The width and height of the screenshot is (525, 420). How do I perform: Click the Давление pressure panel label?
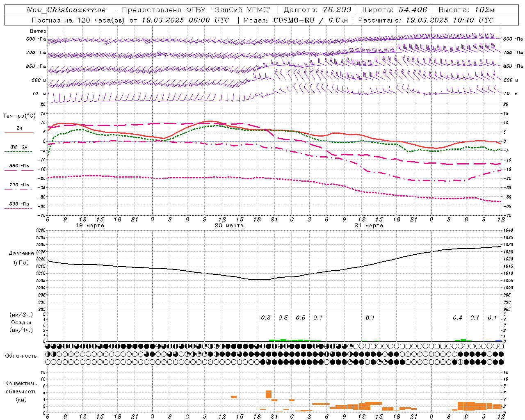pyautogui.click(x=21, y=253)
